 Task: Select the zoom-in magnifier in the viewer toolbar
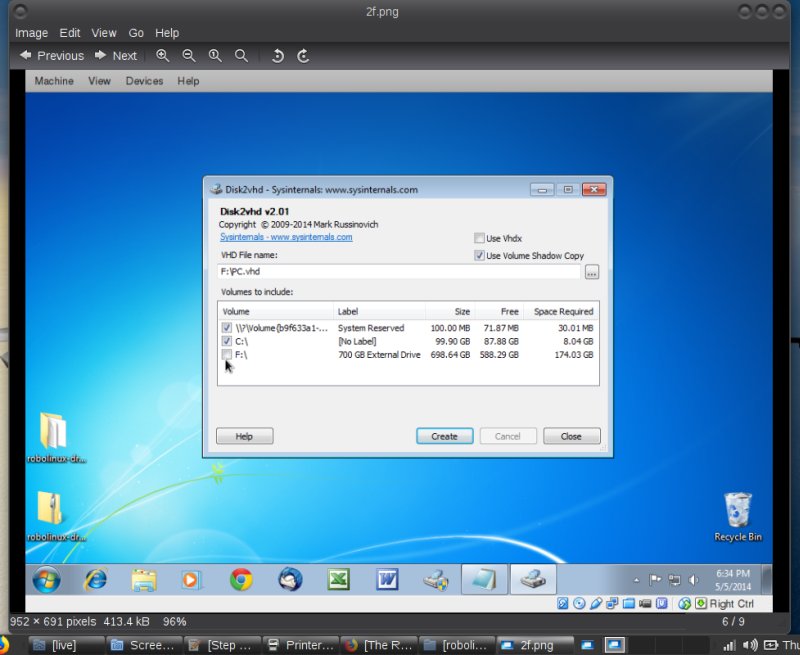[163, 55]
